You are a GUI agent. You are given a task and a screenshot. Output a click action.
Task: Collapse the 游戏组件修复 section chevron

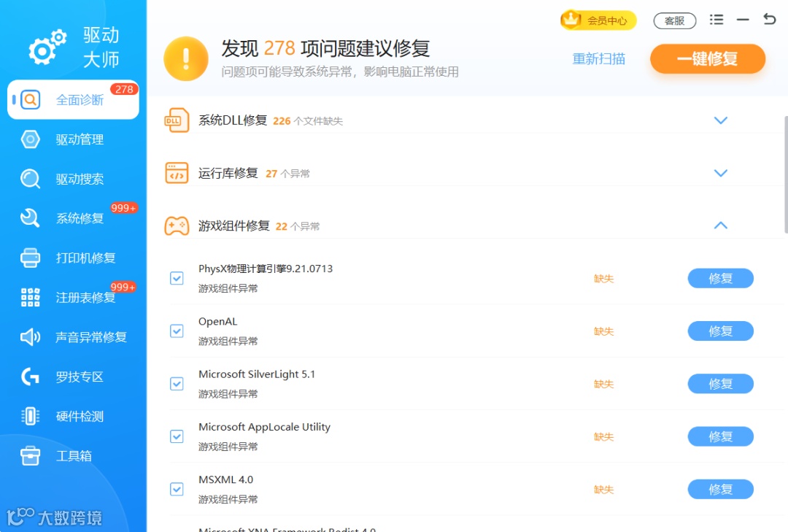(x=721, y=225)
